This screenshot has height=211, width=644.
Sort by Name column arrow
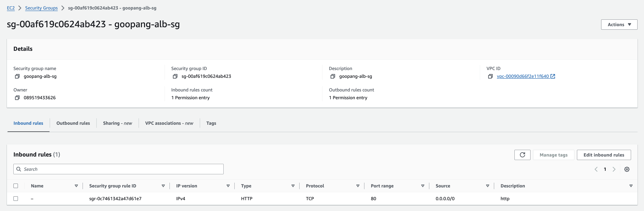click(76, 186)
